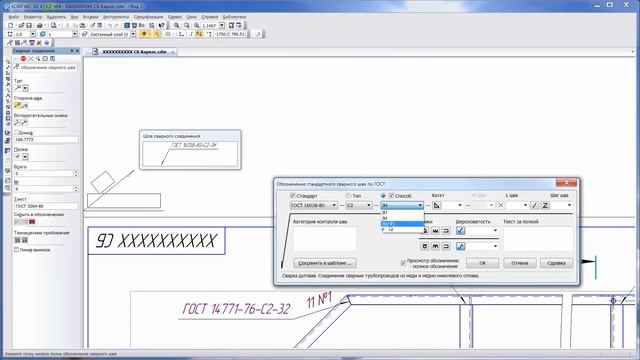Click the upper-row M-shaped sign icon

point(436,231)
